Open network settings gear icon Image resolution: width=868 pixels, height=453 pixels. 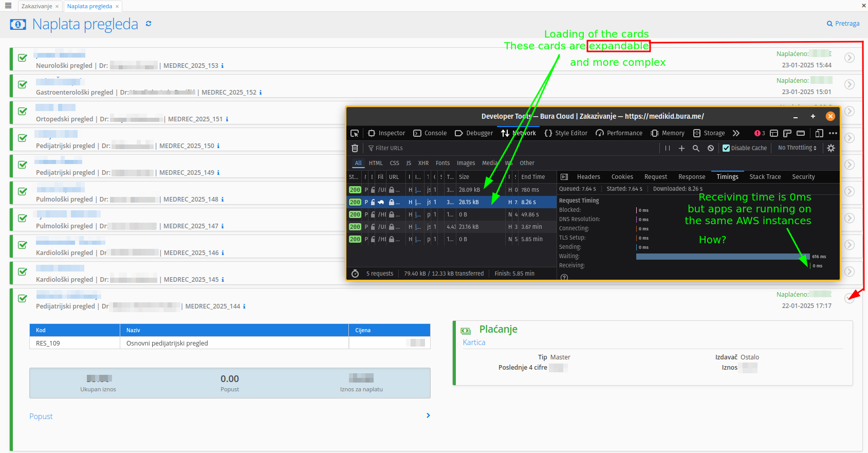click(x=831, y=148)
